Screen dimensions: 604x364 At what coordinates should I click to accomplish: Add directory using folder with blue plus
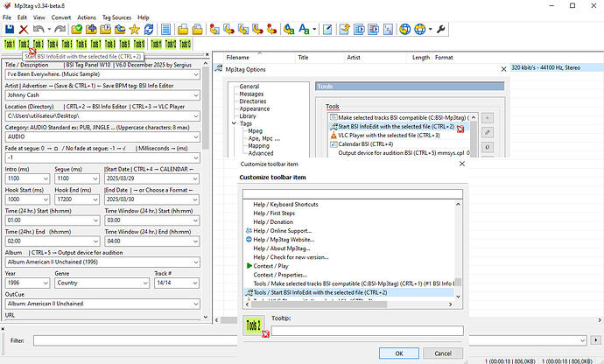click(91, 29)
